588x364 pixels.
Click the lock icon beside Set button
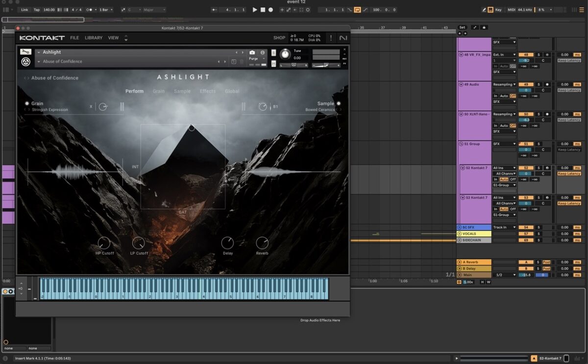coord(484,27)
